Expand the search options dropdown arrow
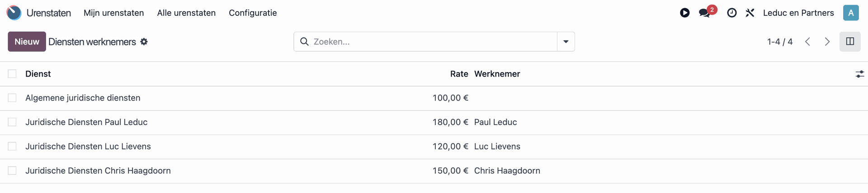Image resolution: width=868 pixels, height=193 pixels. point(566,42)
